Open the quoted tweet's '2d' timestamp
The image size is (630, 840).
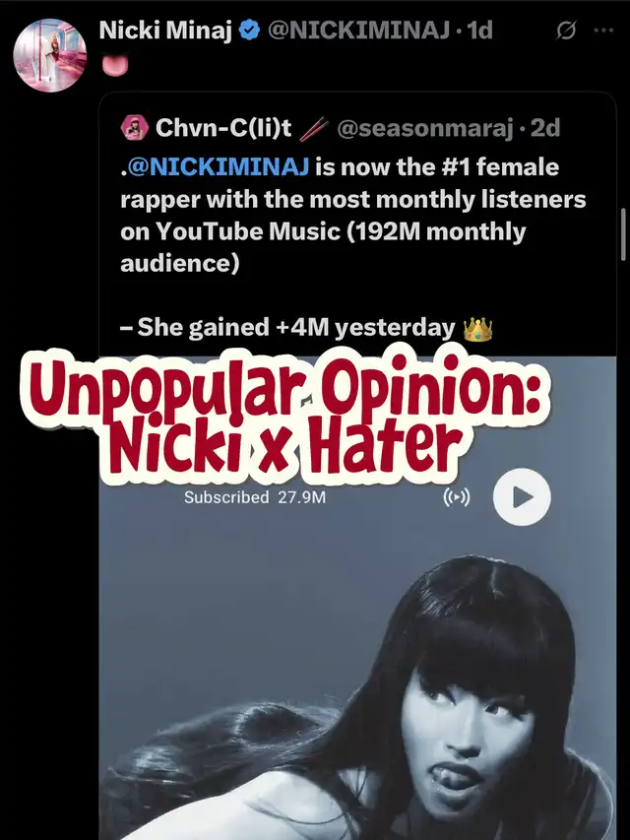pos(545,129)
